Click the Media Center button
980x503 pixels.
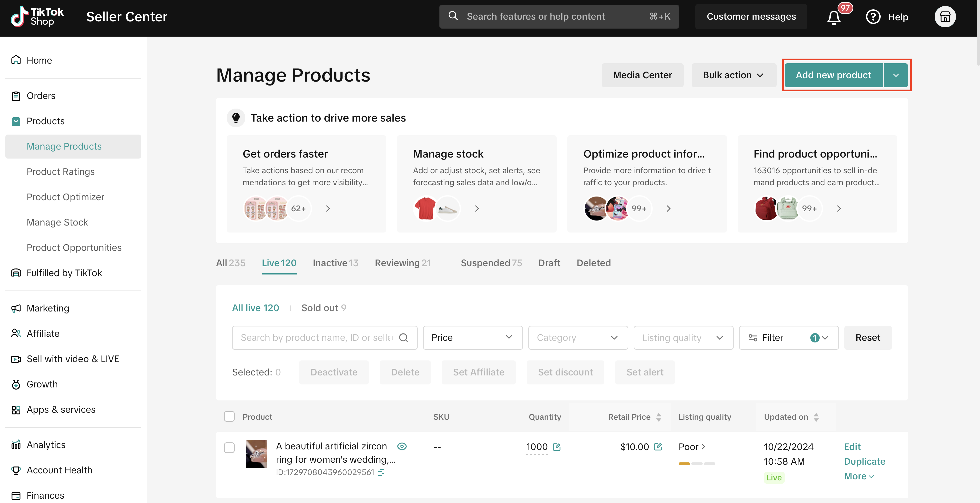642,75
